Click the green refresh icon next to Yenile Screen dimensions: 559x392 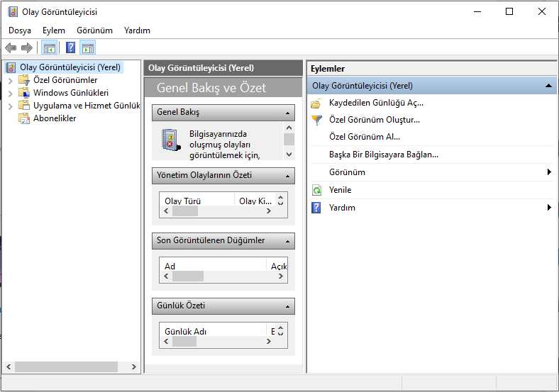point(316,190)
